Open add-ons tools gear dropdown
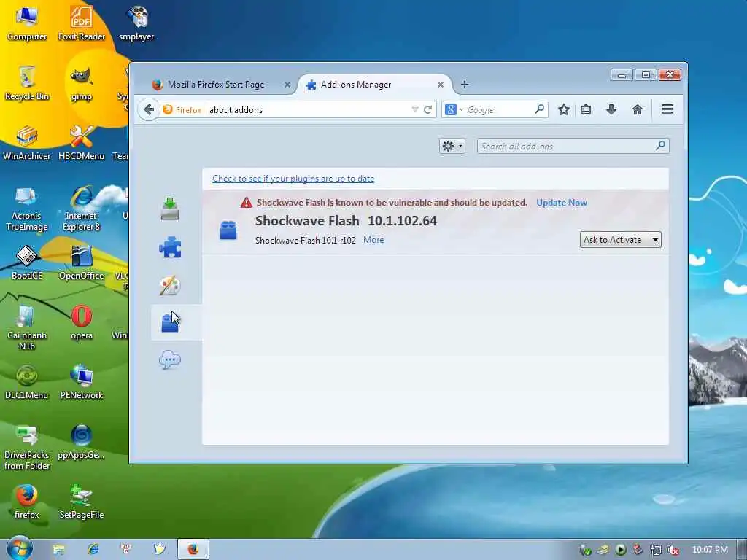The image size is (747, 560). pyautogui.click(x=452, y=146)
